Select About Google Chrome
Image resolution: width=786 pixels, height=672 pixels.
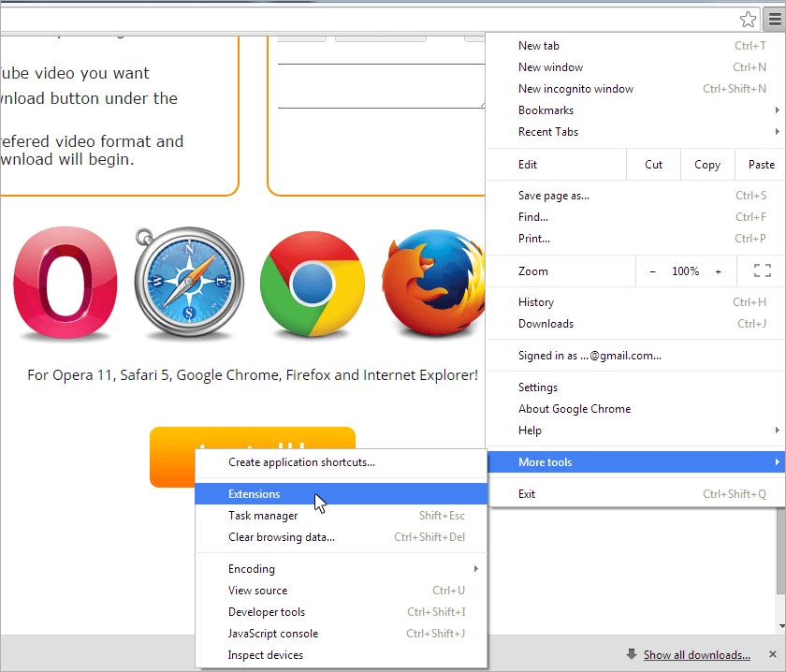[x=635, y=409]
